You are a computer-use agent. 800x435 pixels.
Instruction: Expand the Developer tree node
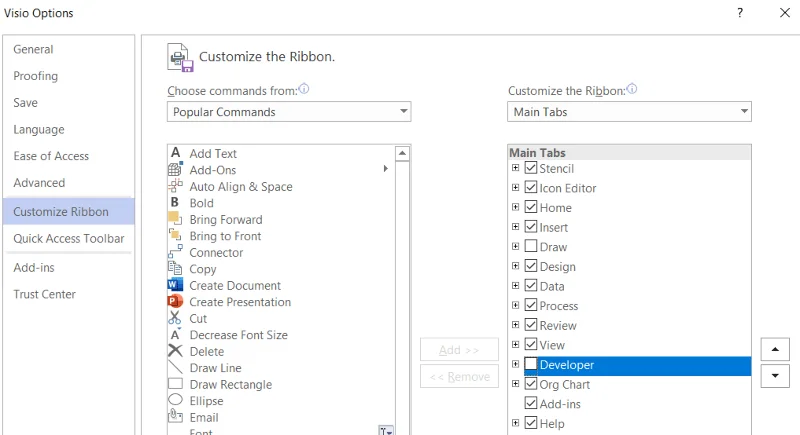(x=515, y=364)
